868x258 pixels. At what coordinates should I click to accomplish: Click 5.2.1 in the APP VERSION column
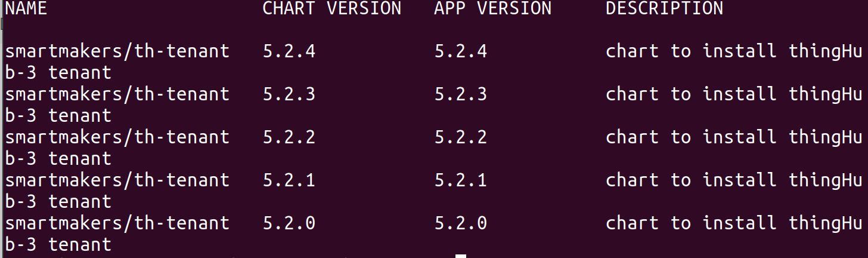coord(460,180)
